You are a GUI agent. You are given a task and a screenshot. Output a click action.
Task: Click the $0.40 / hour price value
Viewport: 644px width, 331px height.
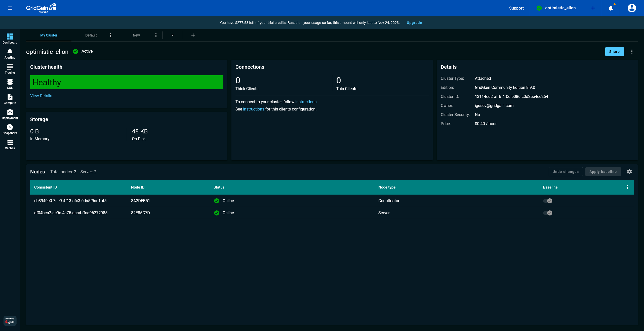coord(486,124)
